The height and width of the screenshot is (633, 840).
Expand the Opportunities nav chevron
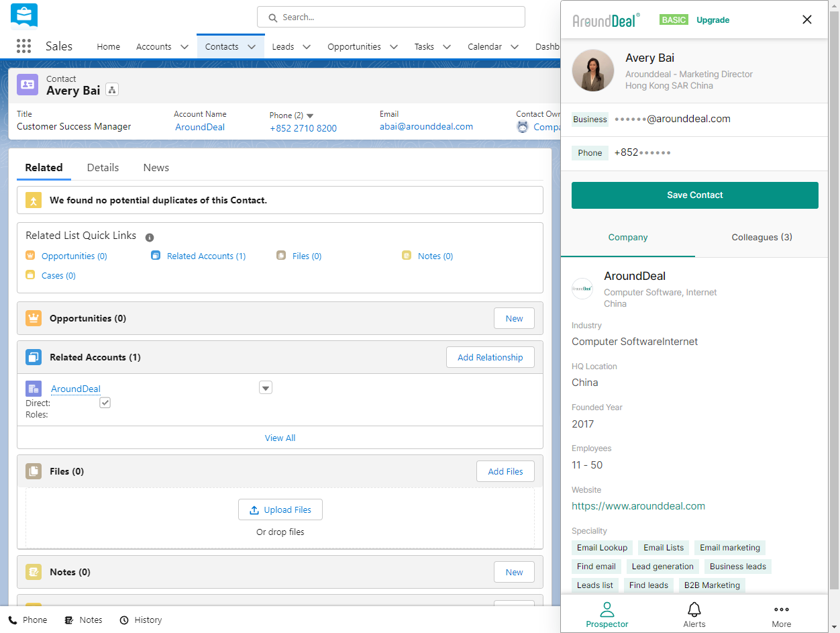394,47
